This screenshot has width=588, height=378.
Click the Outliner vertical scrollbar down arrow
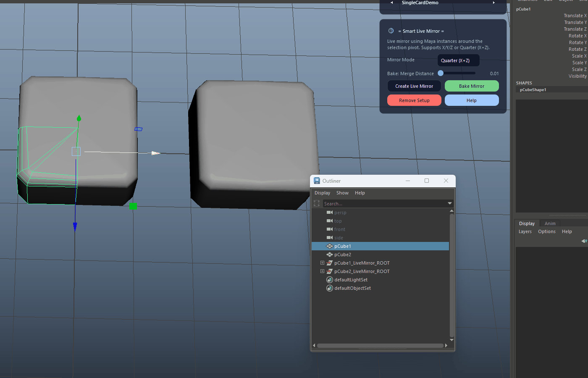[451, 340]
